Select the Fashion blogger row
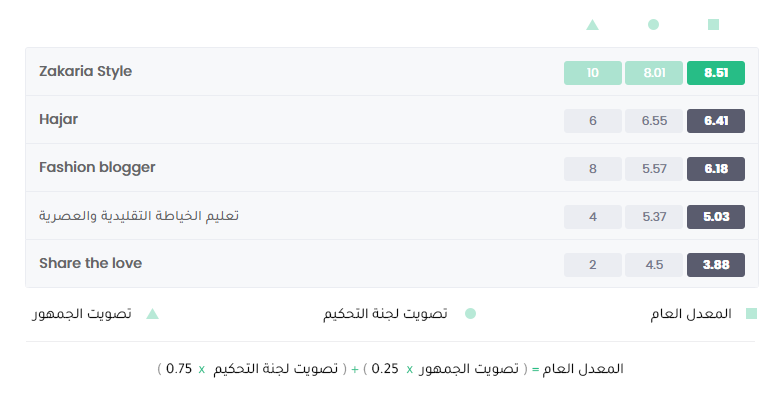 point(392,168)
